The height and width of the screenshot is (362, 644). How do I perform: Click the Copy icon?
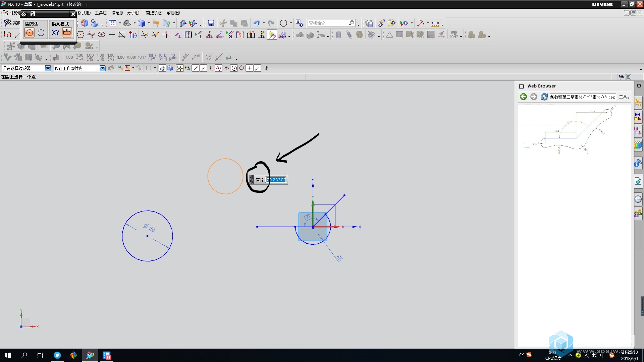coord(234,23)
